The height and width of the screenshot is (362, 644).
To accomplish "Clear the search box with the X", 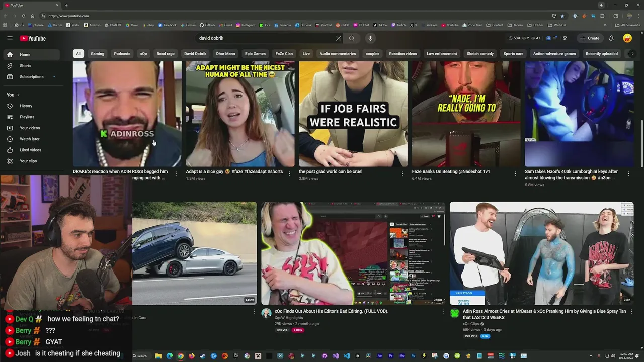I will (339, 38).
